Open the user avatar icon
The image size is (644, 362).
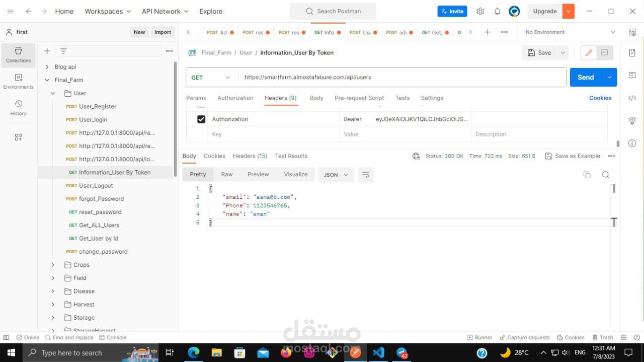(514, 11)
